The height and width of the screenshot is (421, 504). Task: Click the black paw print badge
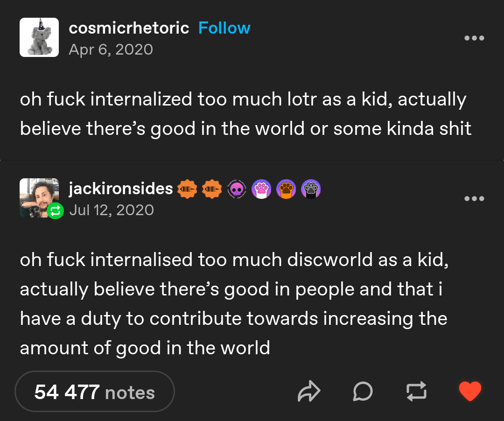click(x=311, y=189)
